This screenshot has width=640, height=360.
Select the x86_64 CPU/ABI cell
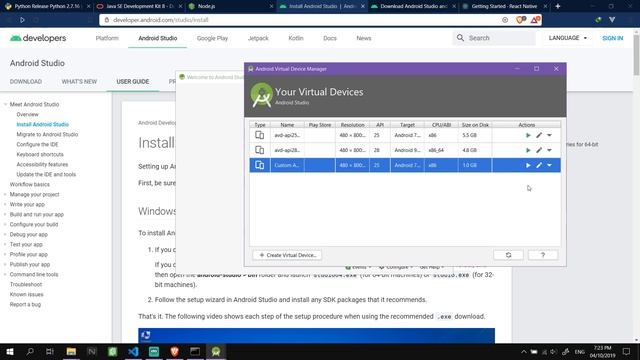pos(441,150)
